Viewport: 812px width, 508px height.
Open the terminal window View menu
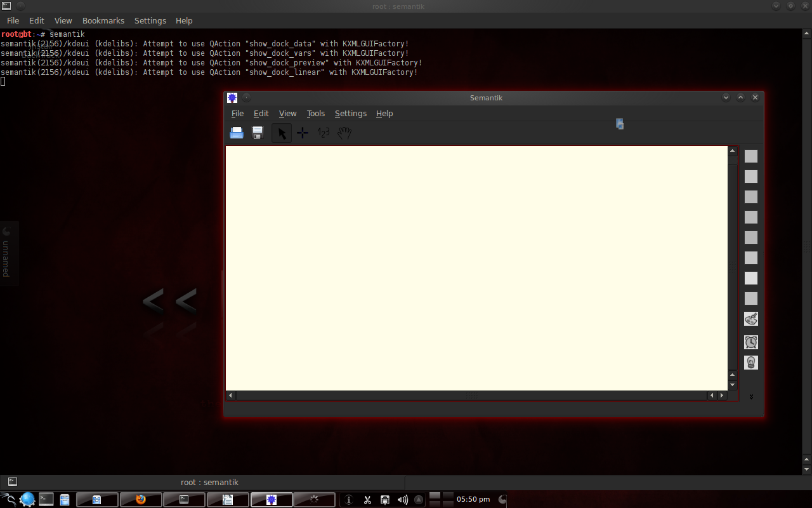(x=63, y=21)
